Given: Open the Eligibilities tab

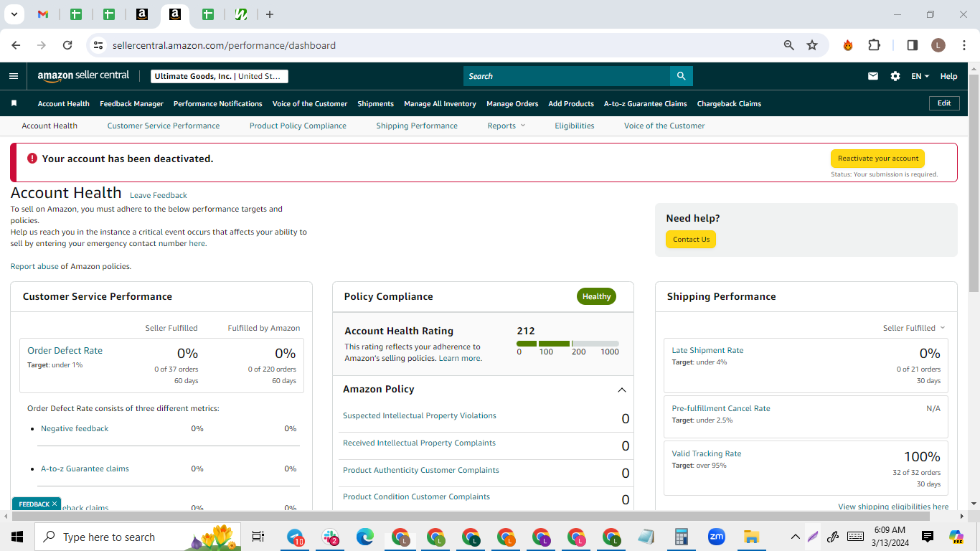Looking at the screenshot, I should 575,126.
